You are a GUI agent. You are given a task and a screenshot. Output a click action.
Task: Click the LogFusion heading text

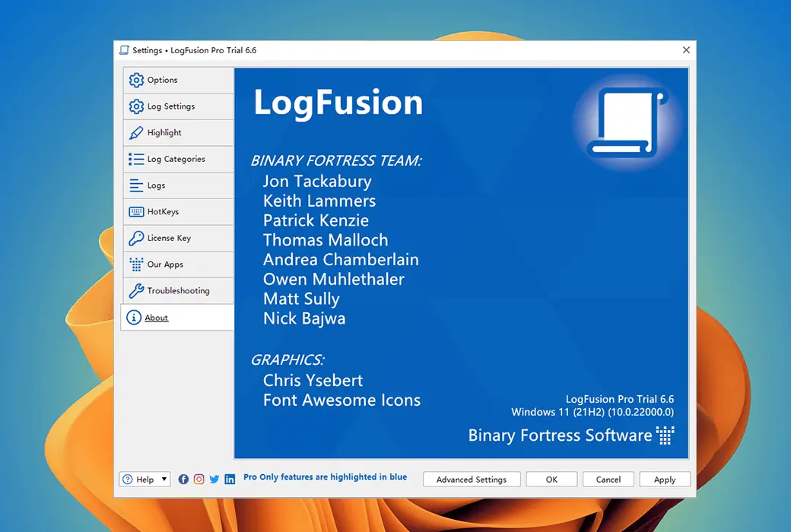[338, 103]
